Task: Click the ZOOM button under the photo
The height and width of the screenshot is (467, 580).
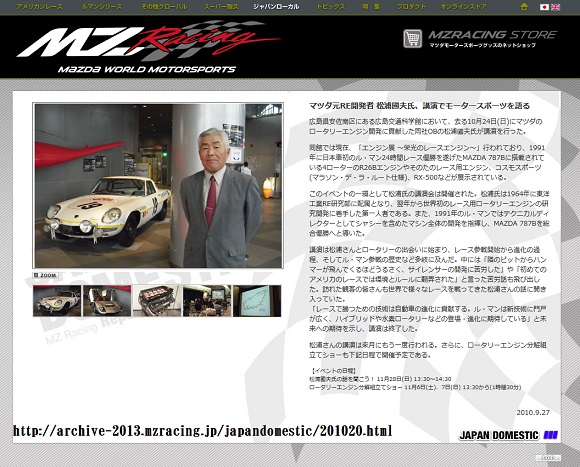Action: point(45,275)
